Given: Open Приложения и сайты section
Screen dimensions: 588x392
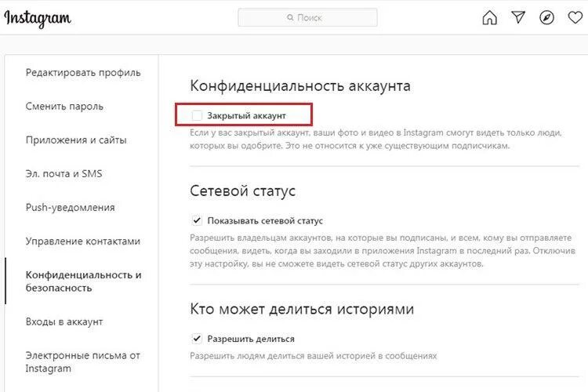Looking at the screenshot, I should click(76, 140).
